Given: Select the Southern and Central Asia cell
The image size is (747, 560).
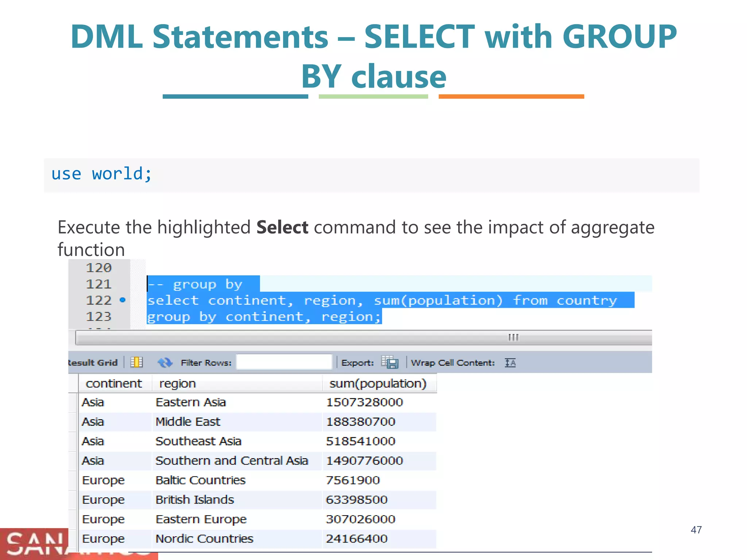Looking at the screenshot, I should 237,461.
